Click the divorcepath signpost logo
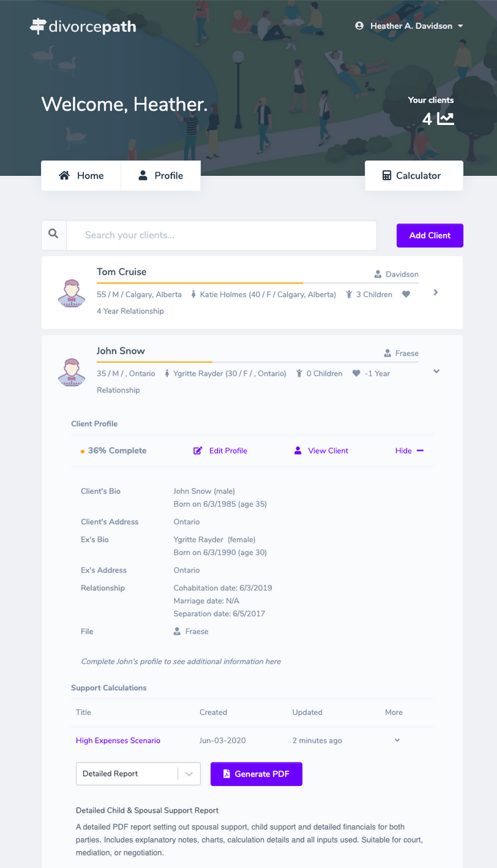 38,27
